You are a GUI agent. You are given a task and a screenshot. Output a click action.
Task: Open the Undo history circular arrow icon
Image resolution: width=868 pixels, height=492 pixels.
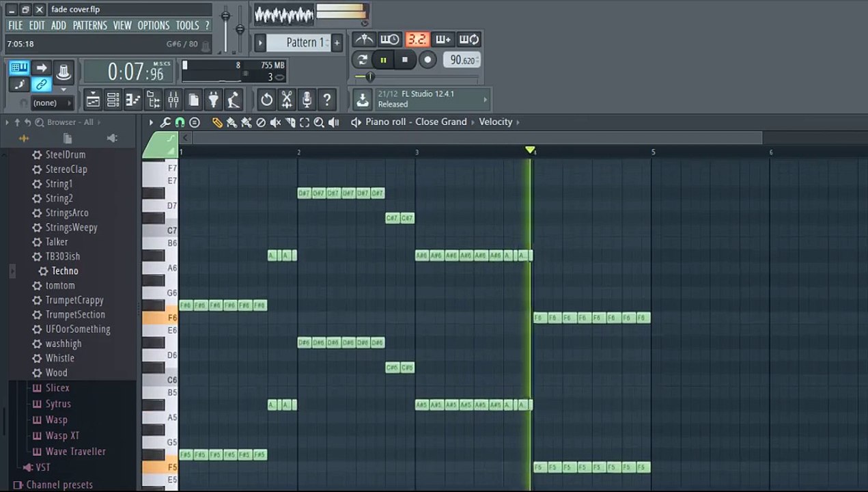point(266,100)
